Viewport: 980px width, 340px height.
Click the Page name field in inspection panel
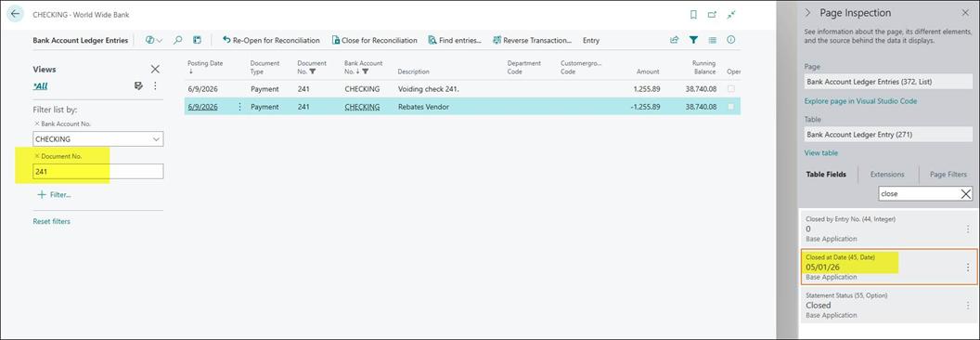click(x=888, y=82)
